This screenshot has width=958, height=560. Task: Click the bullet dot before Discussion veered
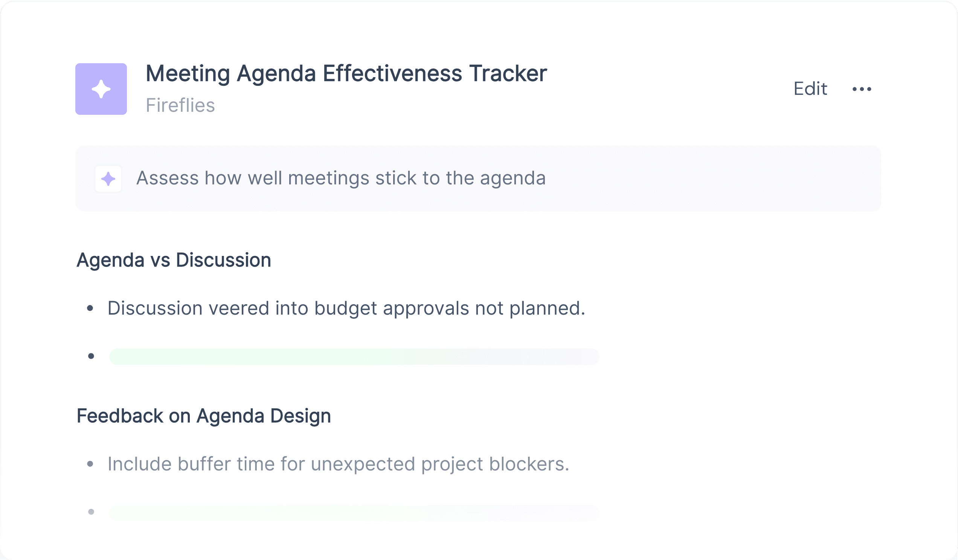coord(90,308)
